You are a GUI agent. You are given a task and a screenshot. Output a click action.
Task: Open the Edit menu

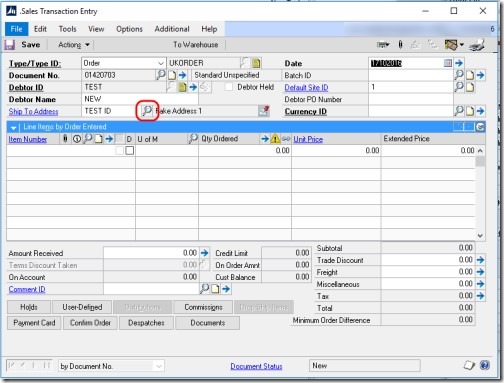pos(40,29)
